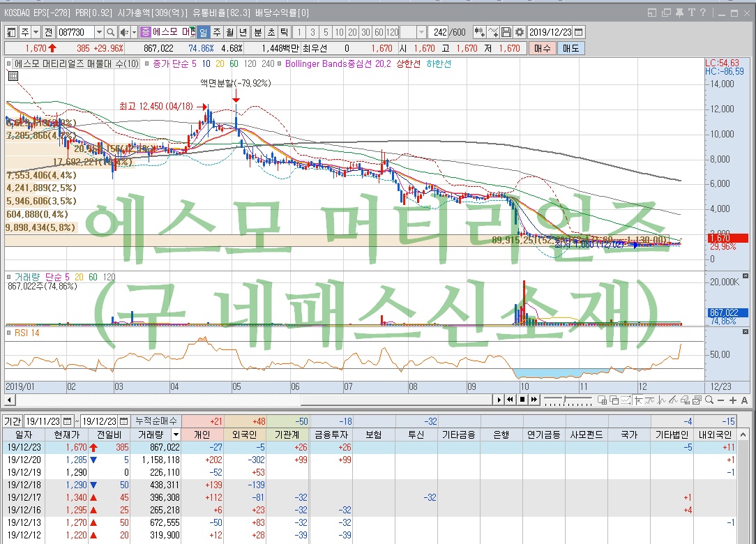Image resolution: width=756 pixels, height=544 pixels.
Task: Open the stock code search magnifier
Action: click(110, 32)
